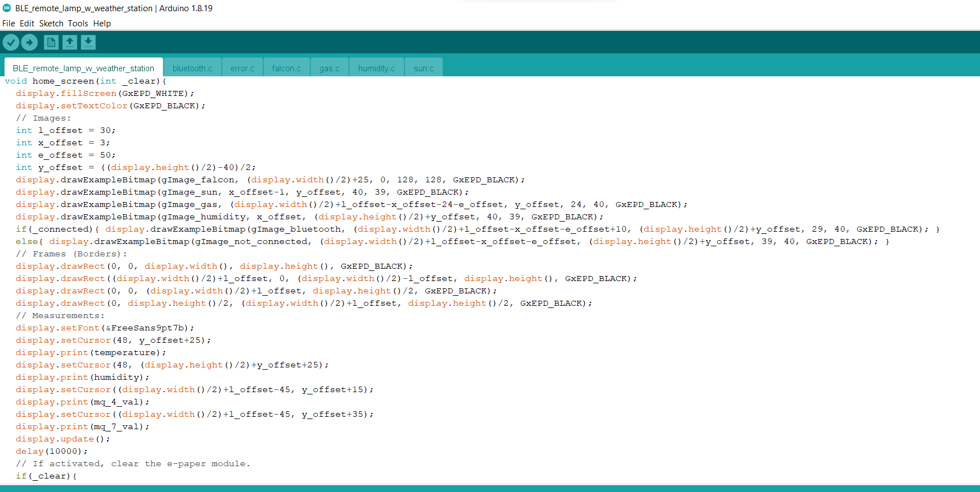Click the Upload sketch arrow button
The height and width of the screenshot is (492, 980).
click(29, 42)
